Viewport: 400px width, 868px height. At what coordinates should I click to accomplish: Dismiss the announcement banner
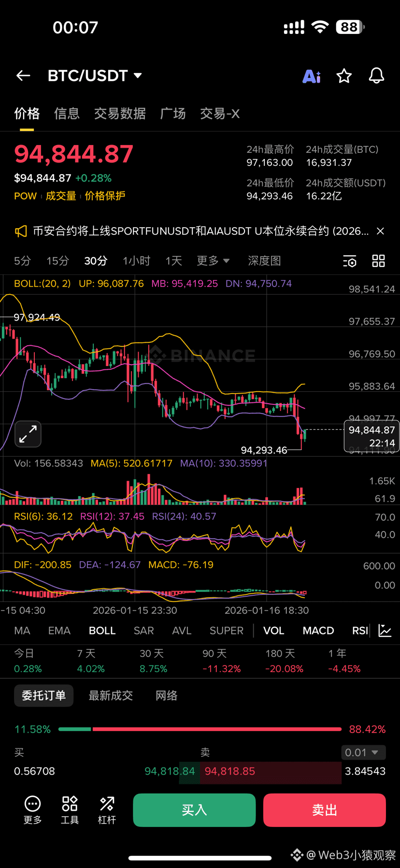[381, 231]
